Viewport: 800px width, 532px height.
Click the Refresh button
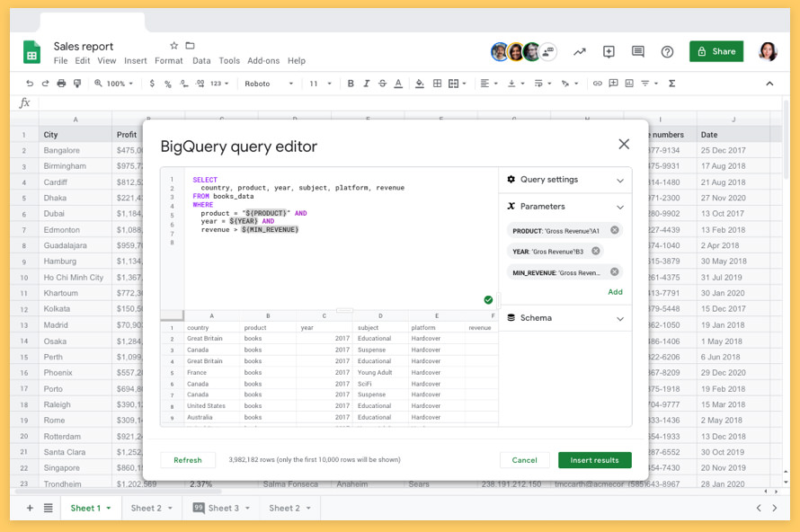point(188,460)
